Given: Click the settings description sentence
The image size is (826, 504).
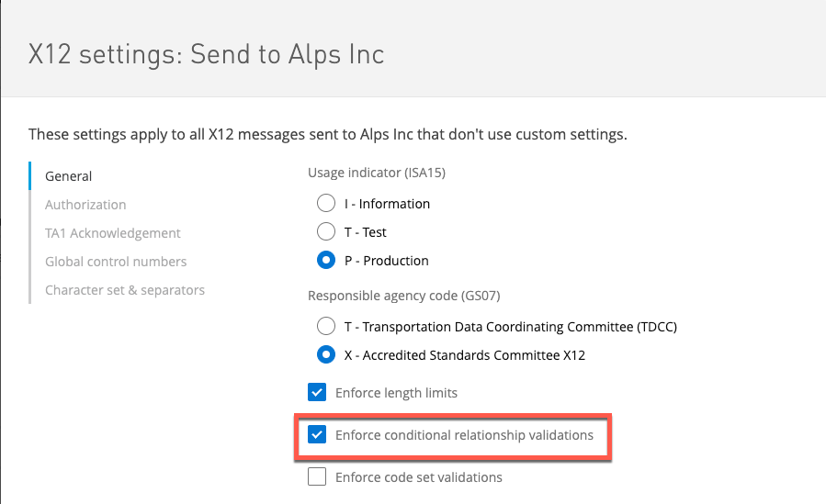Looking at the screenshot, I should [327, 134].
